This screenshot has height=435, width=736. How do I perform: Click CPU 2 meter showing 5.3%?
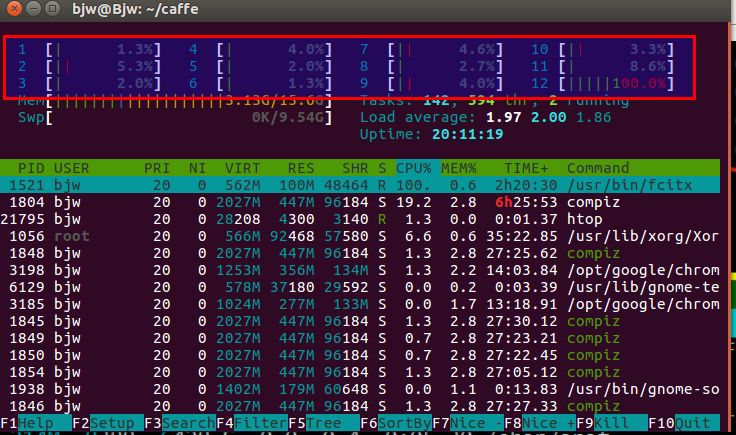pyautogui.click(x=89, y=66)
